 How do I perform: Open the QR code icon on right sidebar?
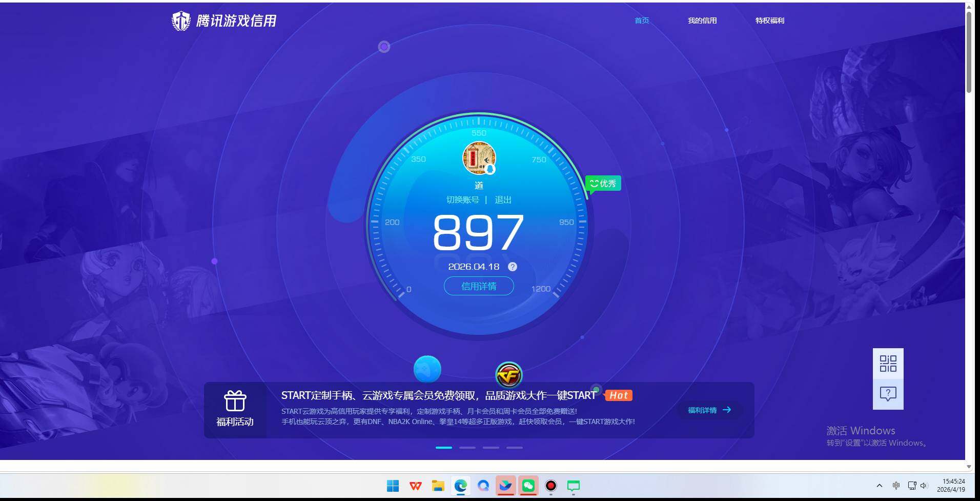[x=888, y=363]
